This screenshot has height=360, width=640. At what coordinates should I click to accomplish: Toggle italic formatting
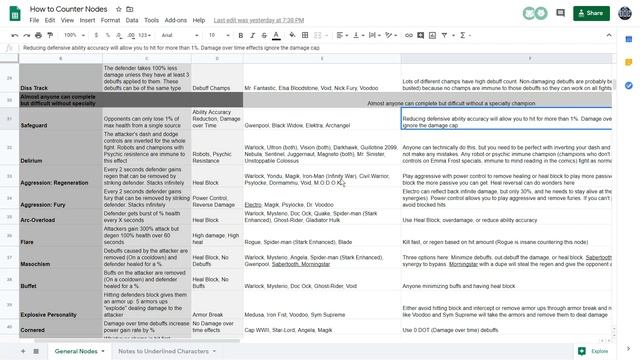click(x=252, y=36)
